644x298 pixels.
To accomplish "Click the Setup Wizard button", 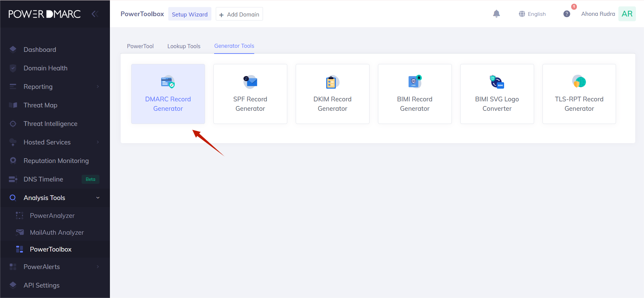I will click(x=189, y=14).
